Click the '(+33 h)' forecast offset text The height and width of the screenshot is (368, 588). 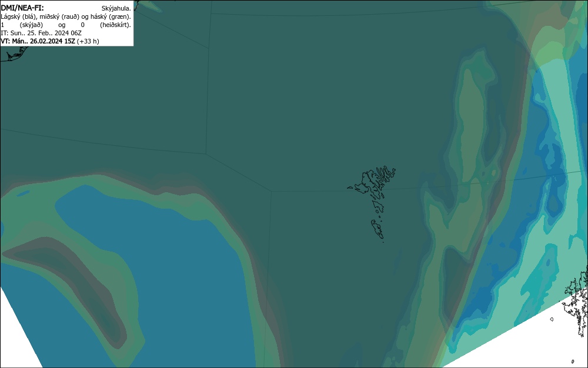pyautogui.click(x=88, y=41)
